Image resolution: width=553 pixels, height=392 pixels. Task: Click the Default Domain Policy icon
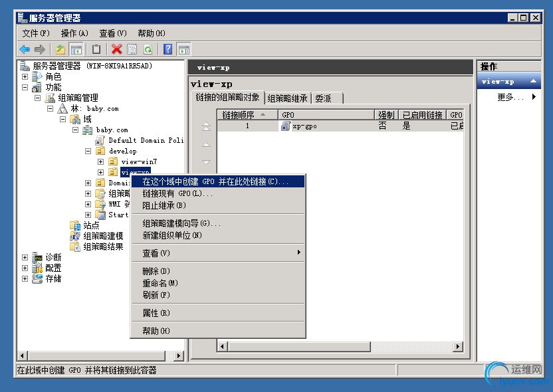coord(100,140)
